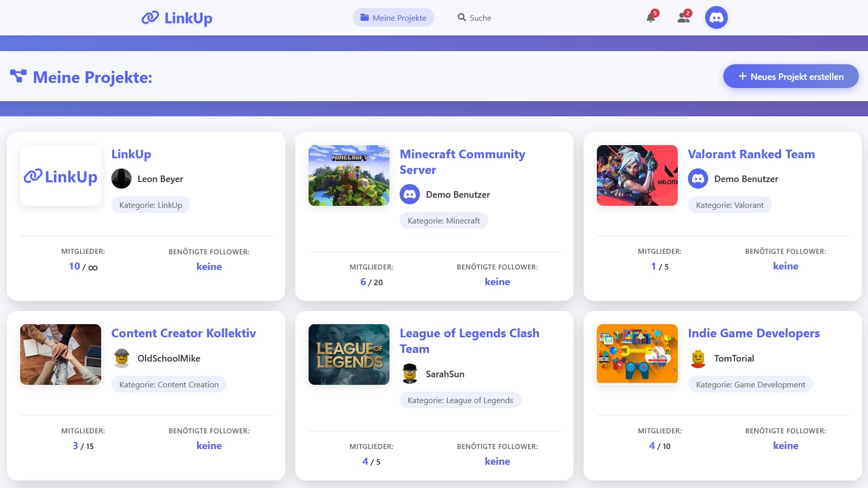The height and width of the screenshot is (488, 868).
Task: Click the Meine Projekte tab
Action: click(394, 18)
